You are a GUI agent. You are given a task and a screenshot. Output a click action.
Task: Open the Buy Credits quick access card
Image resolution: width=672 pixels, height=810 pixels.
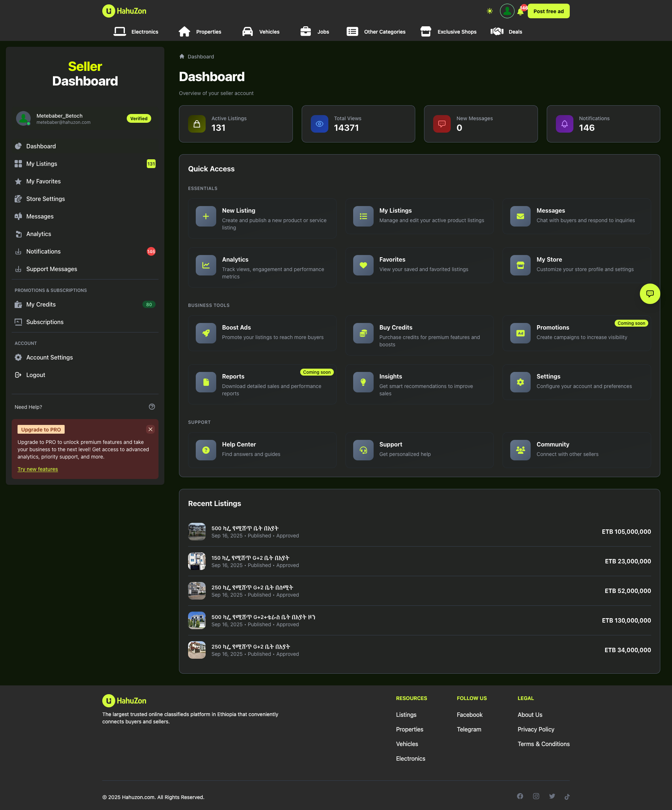point(419,335)
